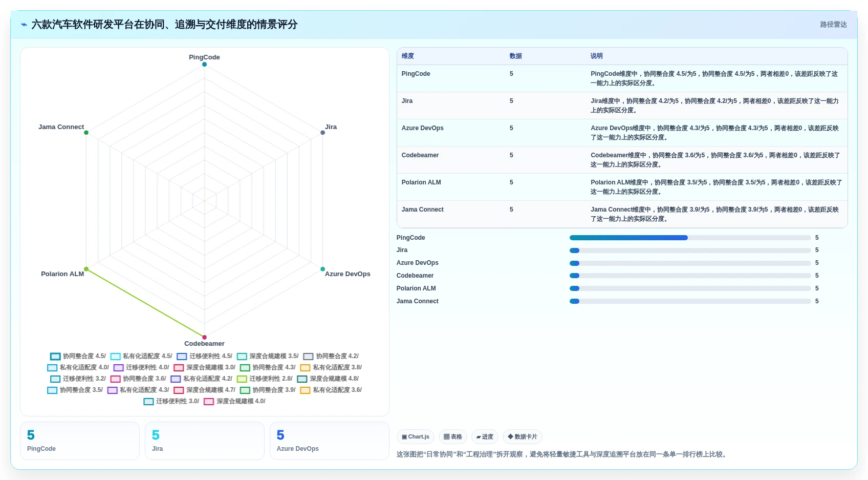Open the Azure DevOps data card
Image resolution: width=868 pixels, height=480 pixels.
(330, 441)
